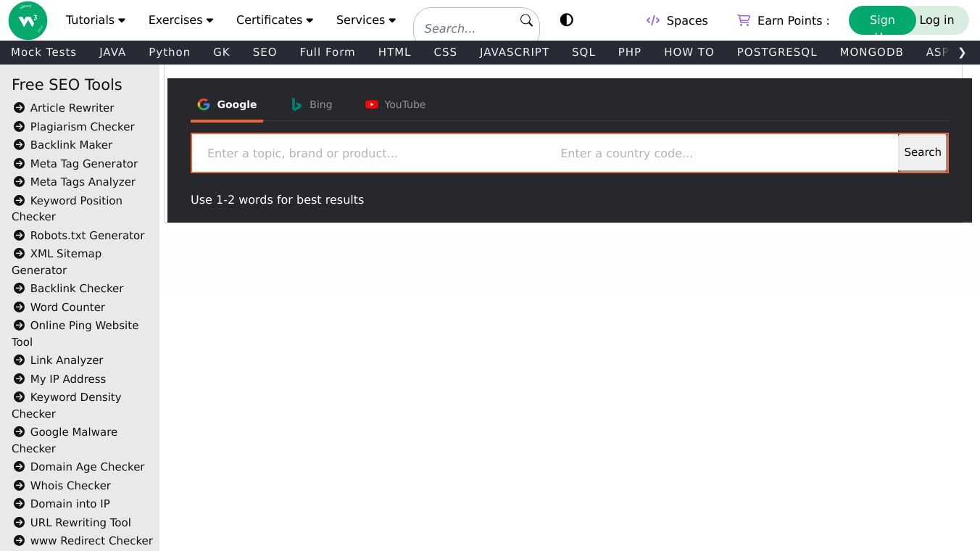Open Mock Tests in the topics bar
The height and width of the screenshot is (551, 980).
43,52
